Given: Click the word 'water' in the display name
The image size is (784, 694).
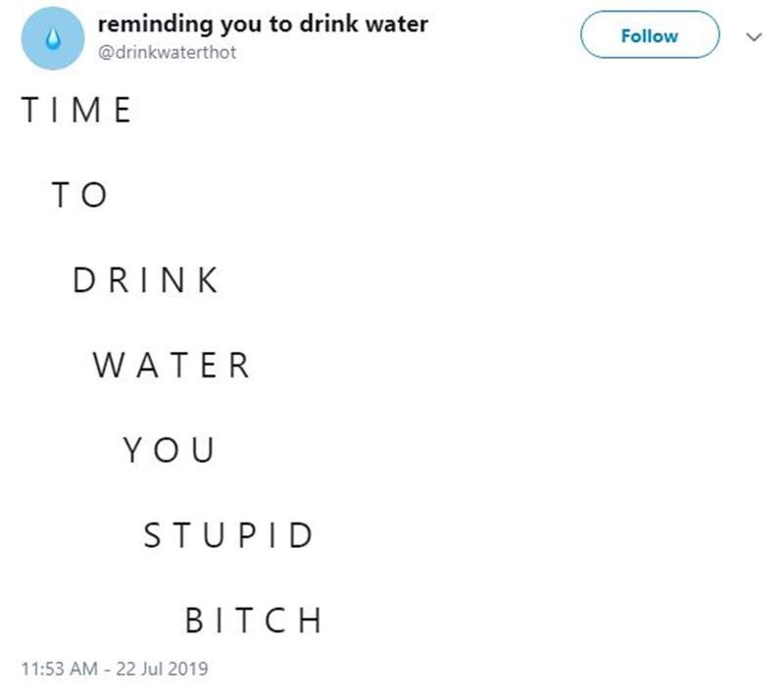Looking at the screenshot, I should tap(401, 24).
